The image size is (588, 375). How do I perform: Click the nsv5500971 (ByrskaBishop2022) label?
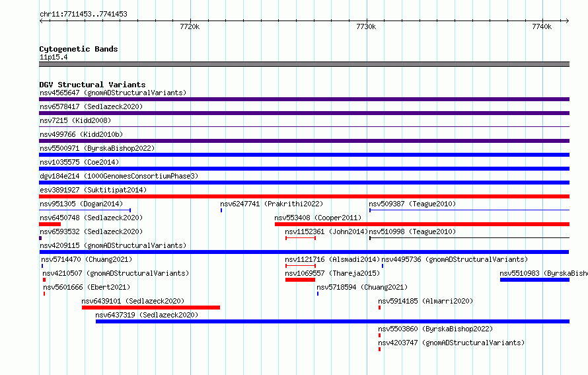[97, 148]
